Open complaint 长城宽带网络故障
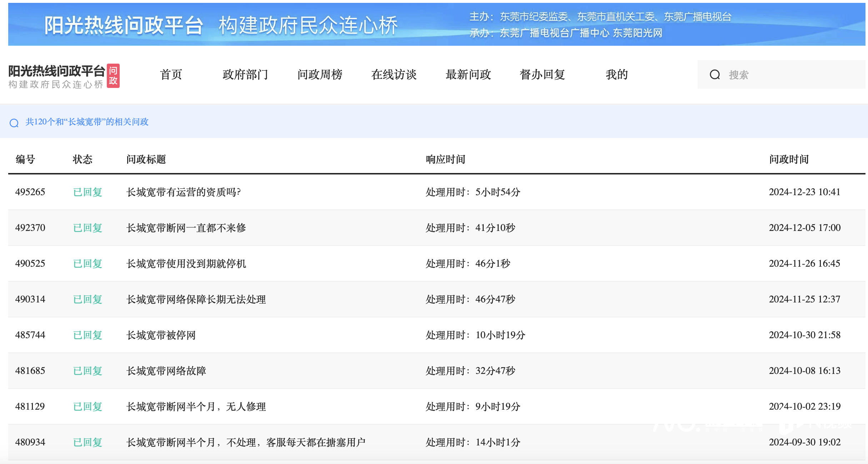868x464 pixels. tap(167, 371)
